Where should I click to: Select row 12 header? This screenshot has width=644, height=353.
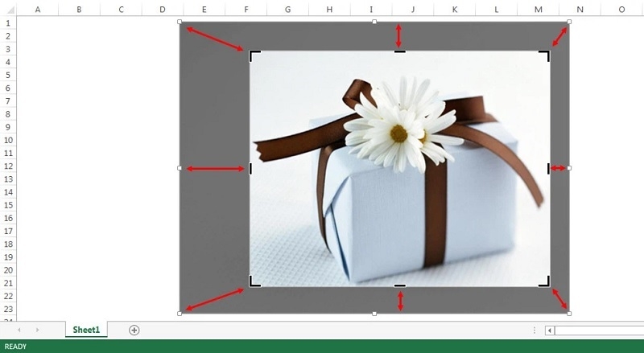pos(8,166)
